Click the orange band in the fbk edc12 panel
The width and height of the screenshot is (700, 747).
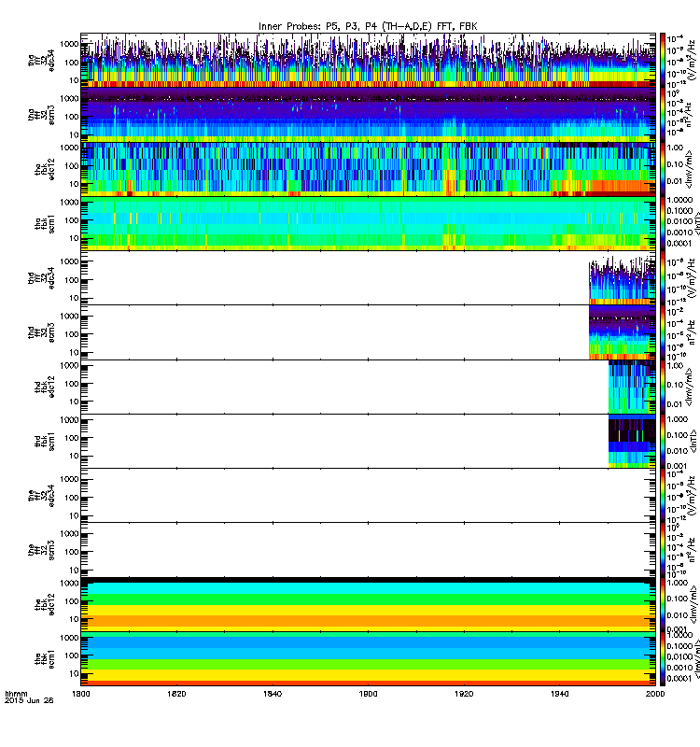[x=368, y=621]
